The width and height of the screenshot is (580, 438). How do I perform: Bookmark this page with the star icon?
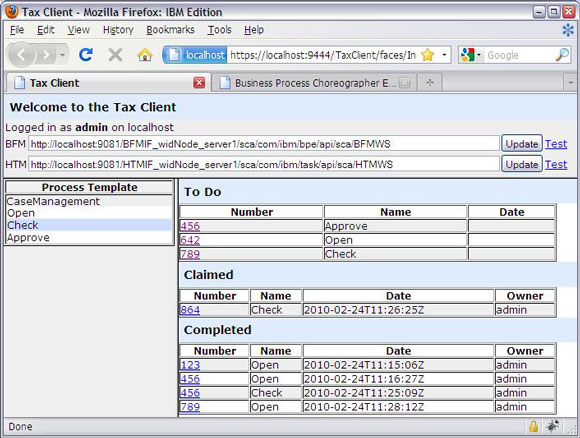[428, 55]
